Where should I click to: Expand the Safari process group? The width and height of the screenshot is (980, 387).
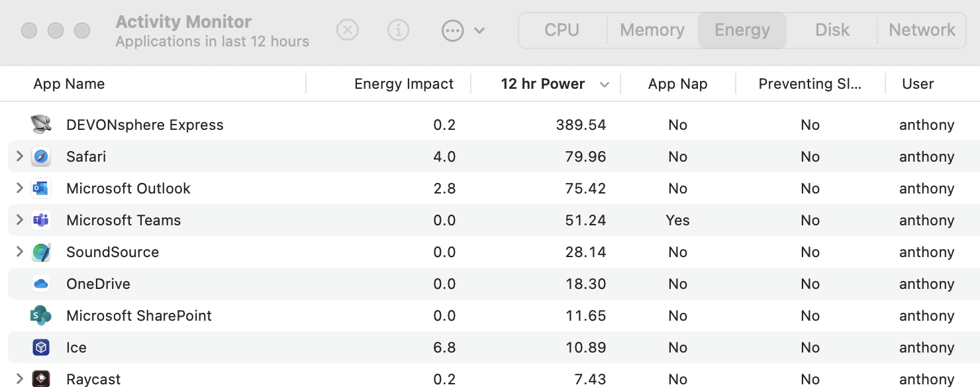tap(19, 156)
